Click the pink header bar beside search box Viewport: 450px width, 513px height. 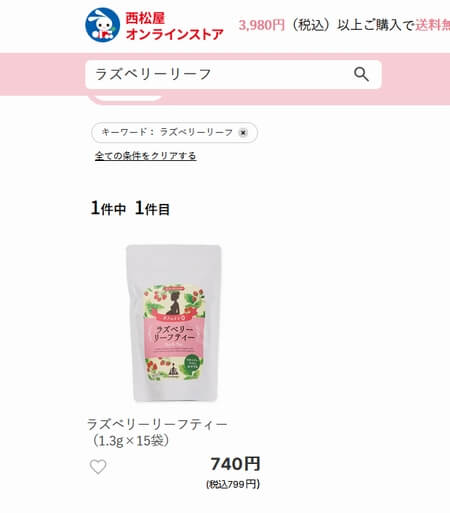click(x=415, y=74)
